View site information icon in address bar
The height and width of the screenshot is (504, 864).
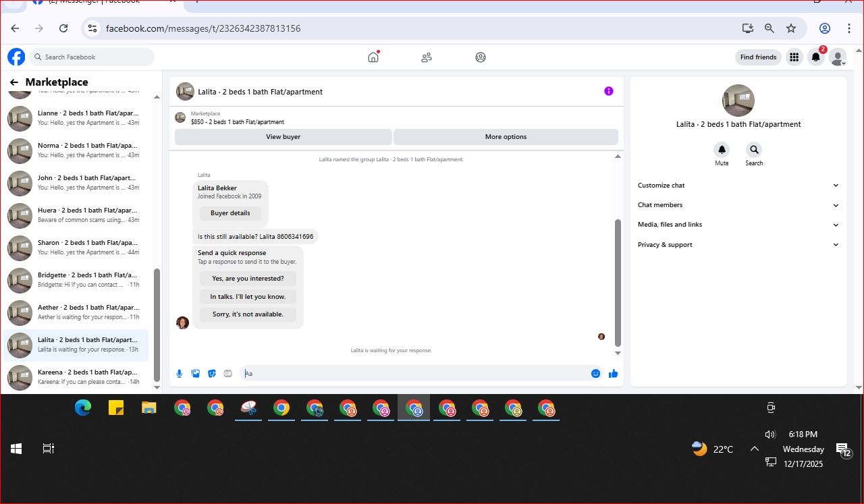pos(93,28)
